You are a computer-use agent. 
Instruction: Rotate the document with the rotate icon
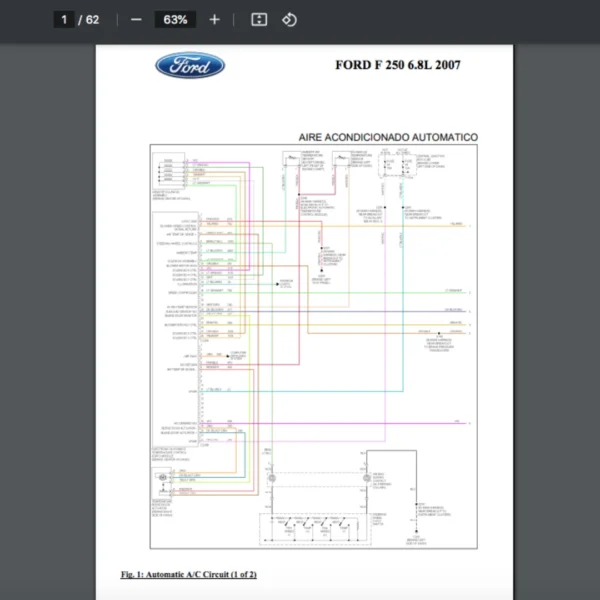289,20
